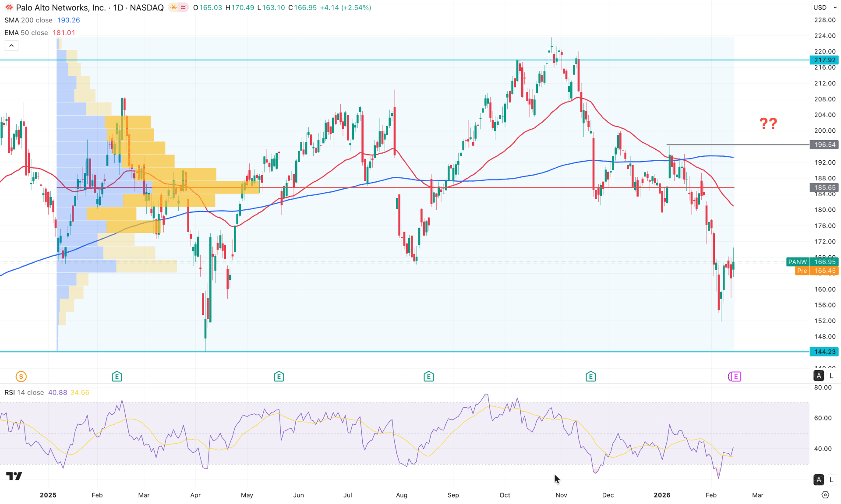Toggle auto scale with the A button

click(x=819, y=376)
